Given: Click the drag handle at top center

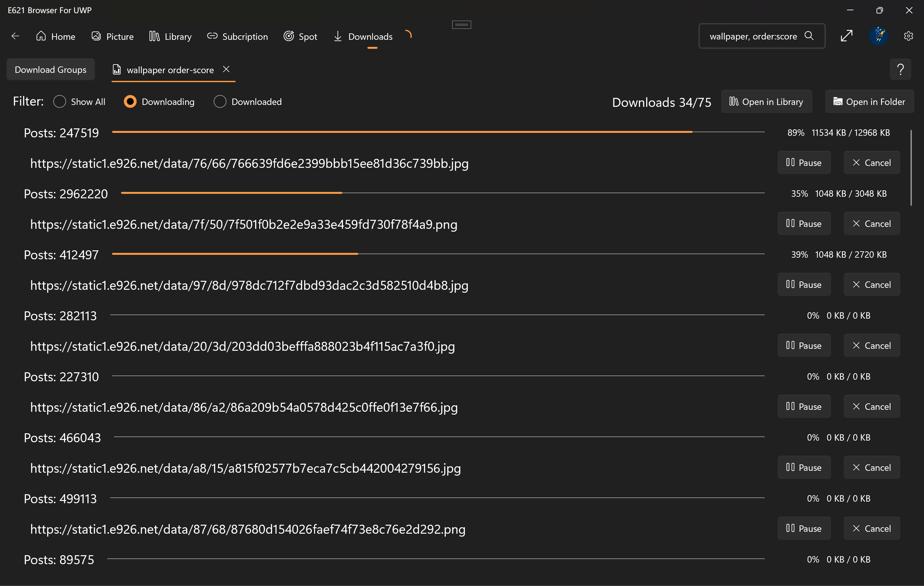Looking at the screenshot, I should [461, 25].
